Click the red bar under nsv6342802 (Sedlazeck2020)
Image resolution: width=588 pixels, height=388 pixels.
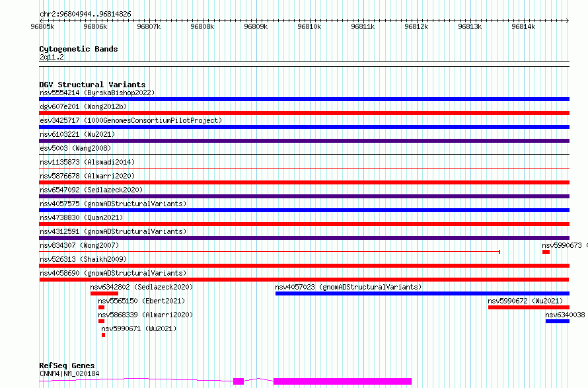(x=104, y=293)
